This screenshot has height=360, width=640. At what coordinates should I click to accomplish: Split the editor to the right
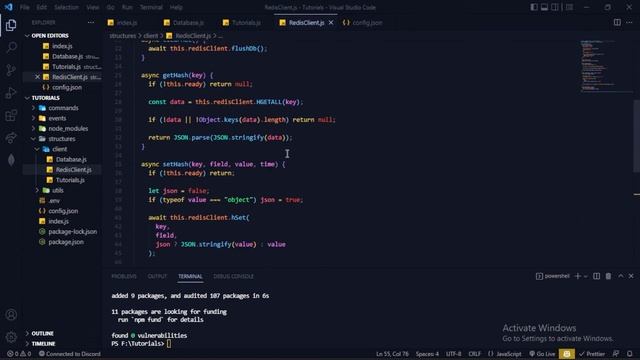[617, 22]
